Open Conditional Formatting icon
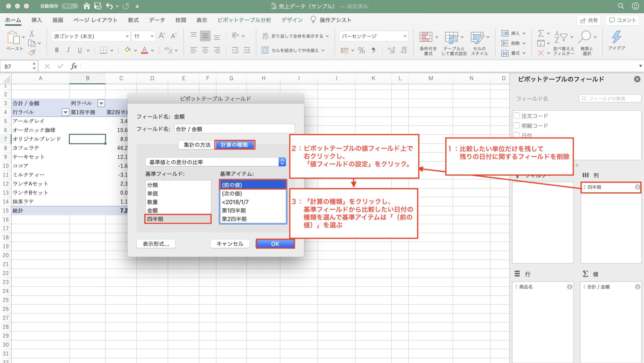Screen dimensions: 644x363 coord(426,37)
